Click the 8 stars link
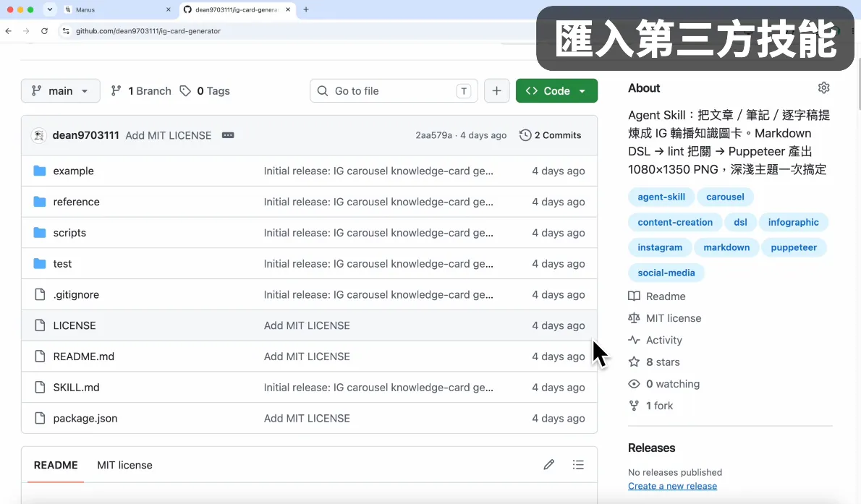Viewport: 861px width, 504px height. coord(663,362)
